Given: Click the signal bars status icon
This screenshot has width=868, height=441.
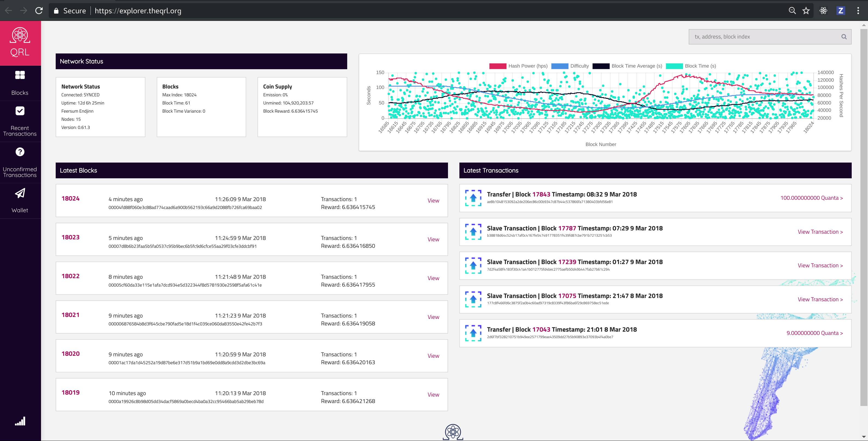Looking at the screenshot, I should tap(20, 421).
